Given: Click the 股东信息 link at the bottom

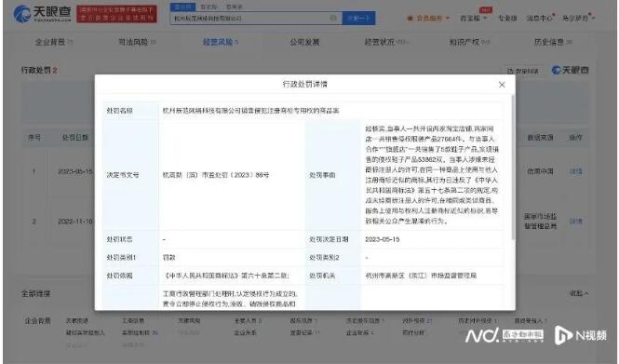Looking at the screenshot, I should (303, 321).
